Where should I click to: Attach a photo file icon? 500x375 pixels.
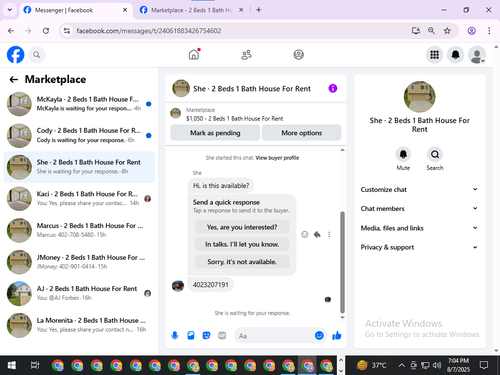click(x=191, y=335)
